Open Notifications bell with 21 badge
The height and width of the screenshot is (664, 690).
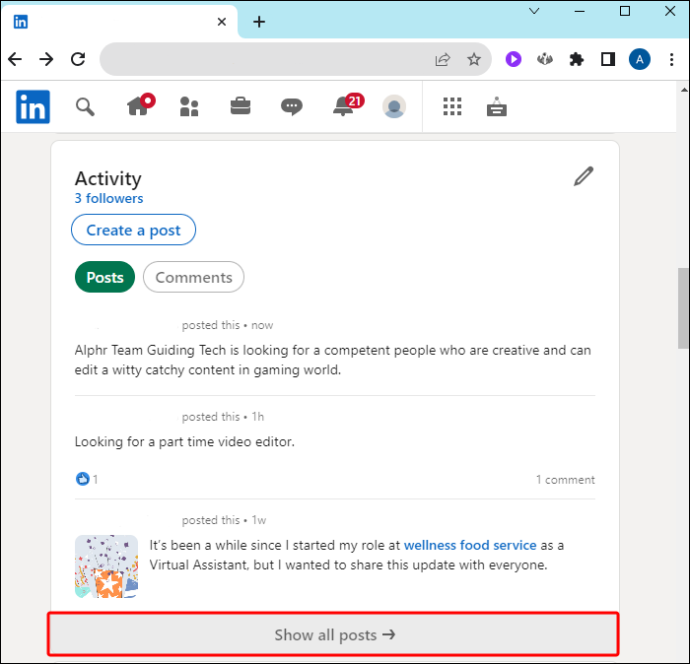pyautogui.click(x=348, y=105)
